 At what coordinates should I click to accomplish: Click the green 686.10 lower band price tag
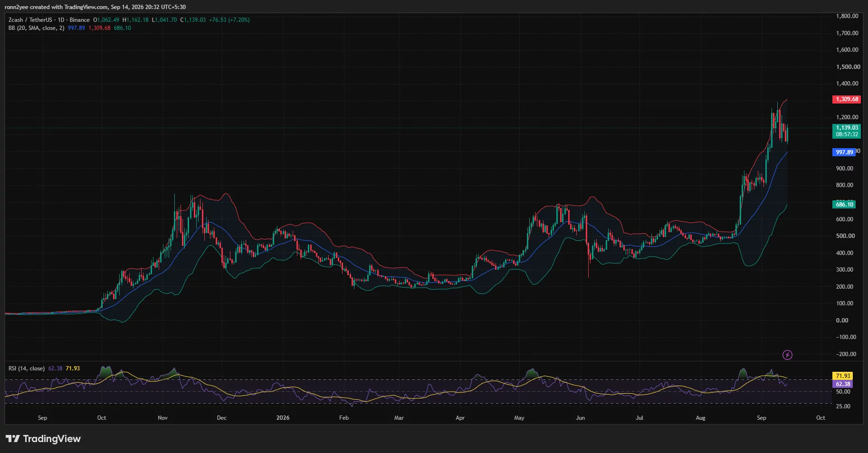click(844, 205)
